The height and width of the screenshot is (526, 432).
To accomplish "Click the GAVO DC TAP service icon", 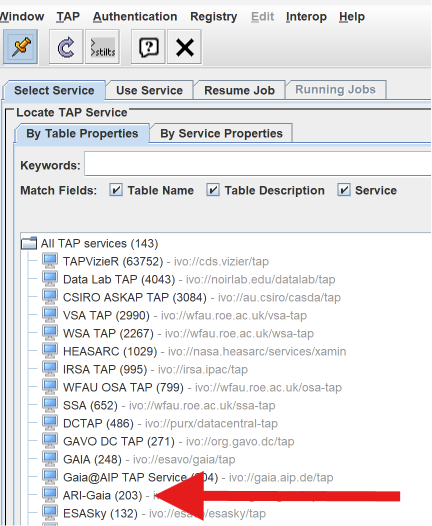I will (50, 441).
